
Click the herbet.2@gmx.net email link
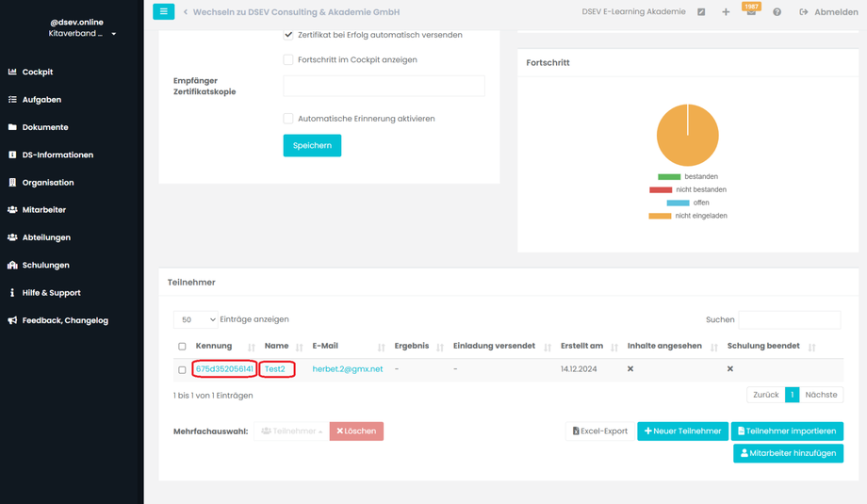click(x=348, y=369)
